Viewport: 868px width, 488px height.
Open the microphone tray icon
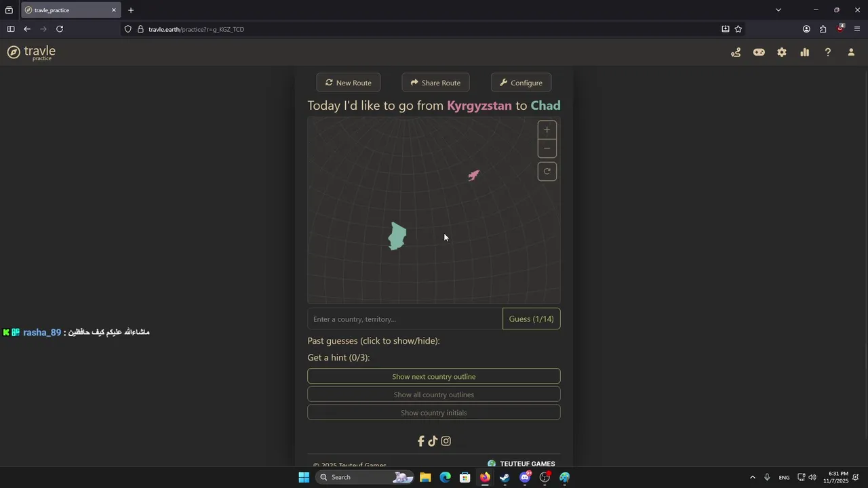(767, 477)
